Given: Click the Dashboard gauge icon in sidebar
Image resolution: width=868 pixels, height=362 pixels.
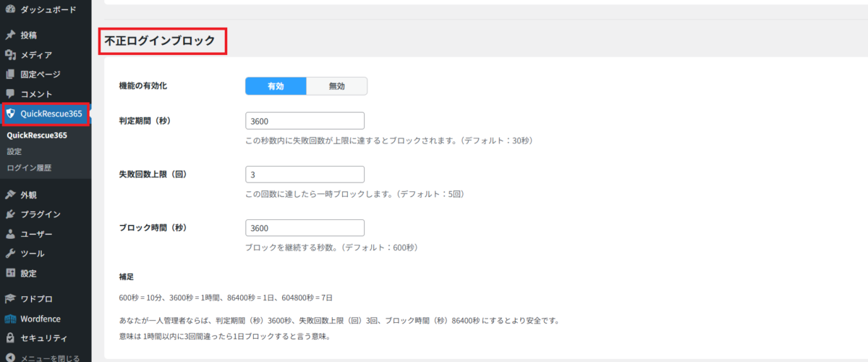Looking at the screenshot, I should (x=10, y=9).
